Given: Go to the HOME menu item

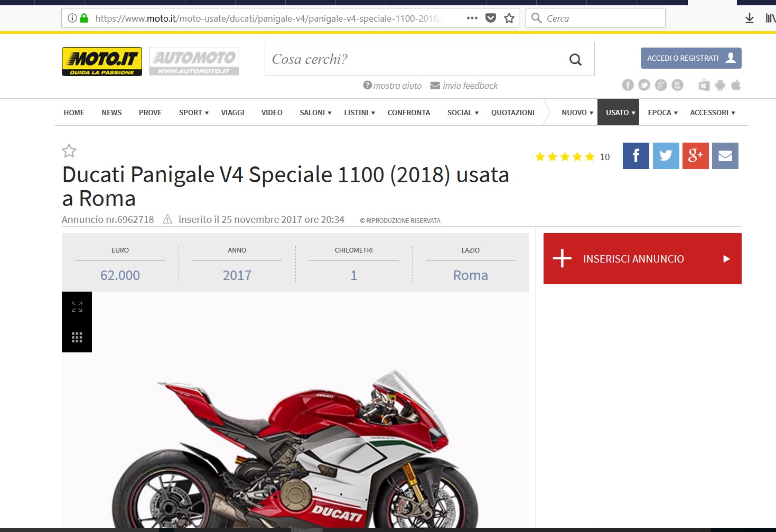Looking at the screenshot, I should coord(74,113).
